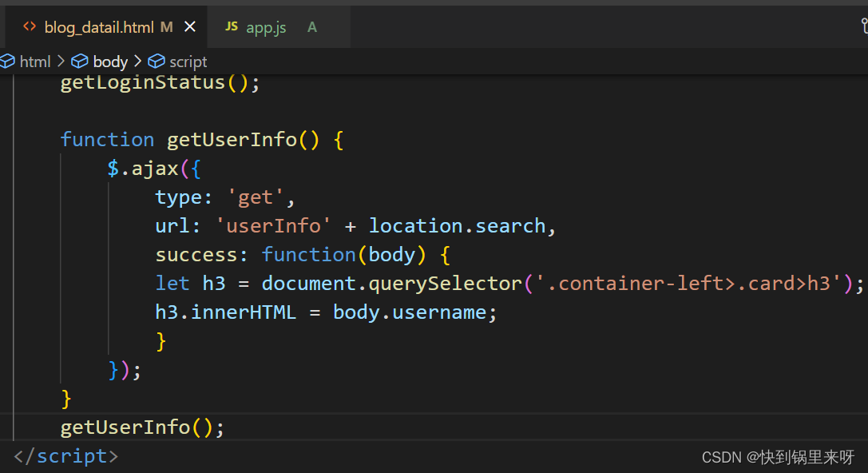Click the partially visible icon at the tab bar's right edge
Viewport: 868px width, 473px height.
[x=862, y=26]
